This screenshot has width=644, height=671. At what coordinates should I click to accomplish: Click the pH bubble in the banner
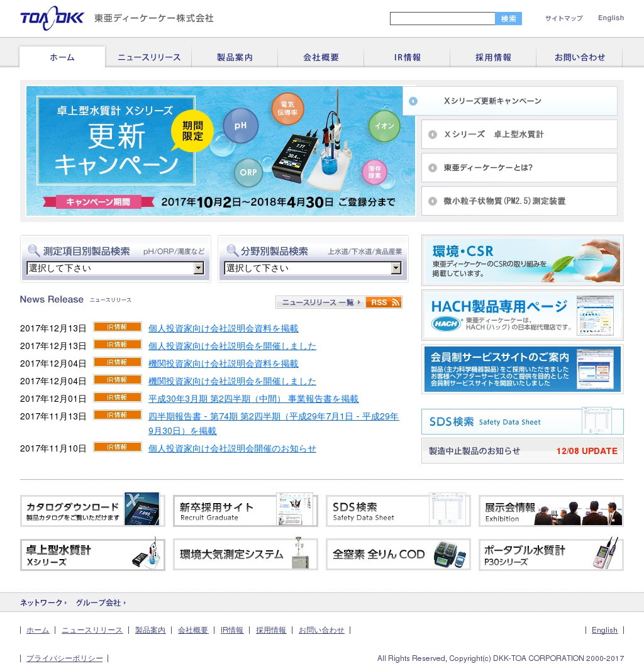(x=240, y=125)
